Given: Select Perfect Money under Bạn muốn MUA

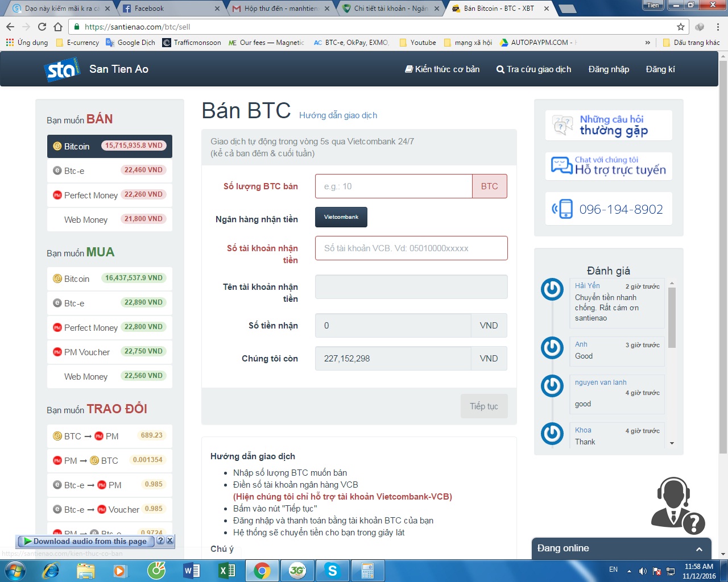Looking at the screenshot, I should [110, 327].
